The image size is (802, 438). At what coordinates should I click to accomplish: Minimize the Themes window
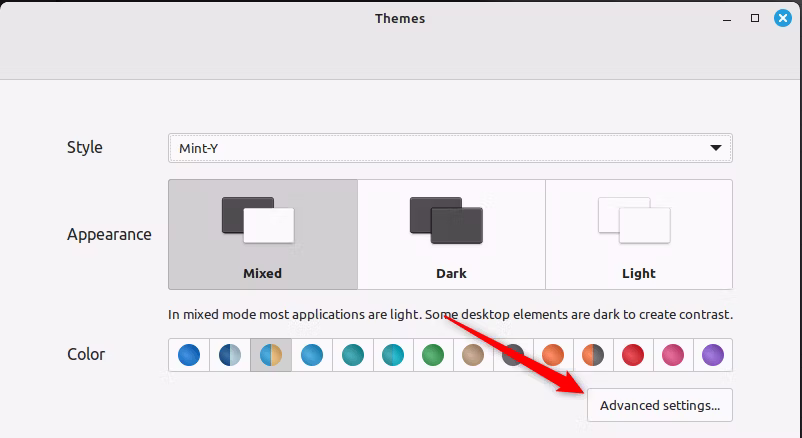pyautogui.click(x=727, y=19)
